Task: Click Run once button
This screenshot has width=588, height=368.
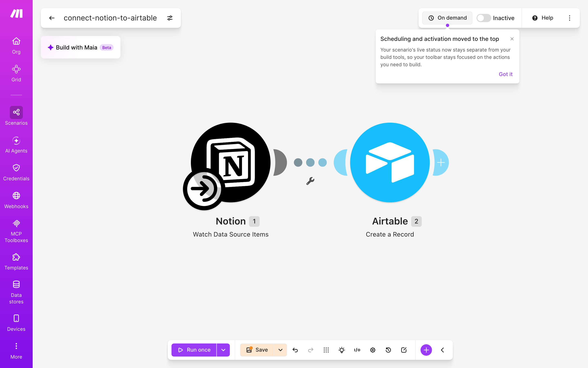Action: tap(194, 350)
